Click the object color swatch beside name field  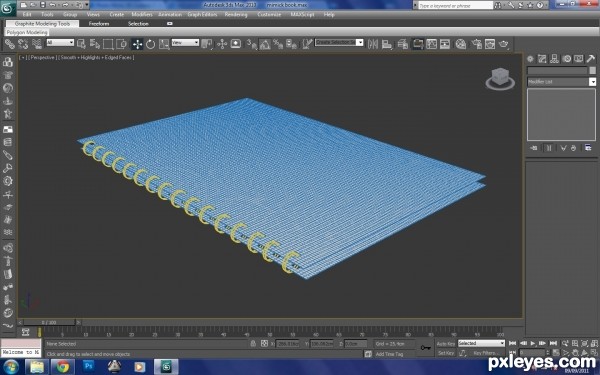coord(593,70)
